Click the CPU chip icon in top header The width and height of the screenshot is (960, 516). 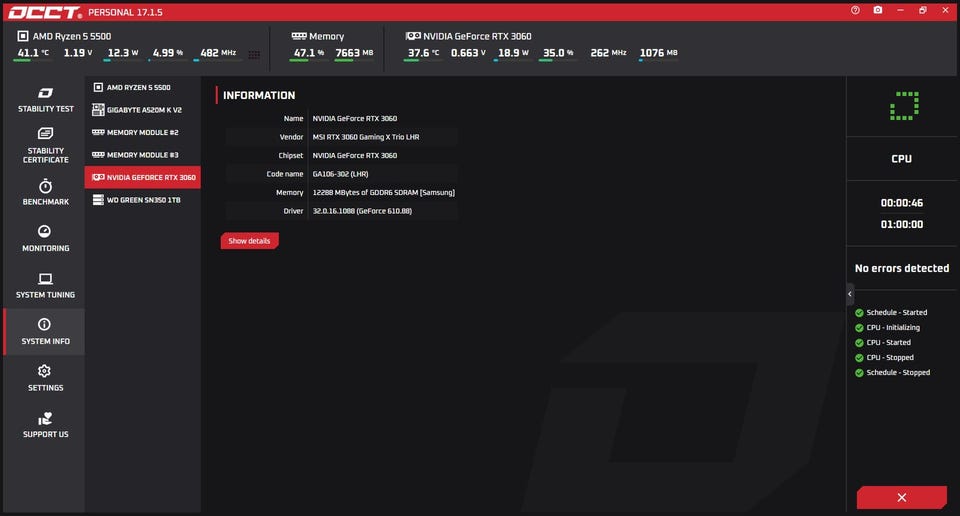pyautogui.click(x=23, y=36)
